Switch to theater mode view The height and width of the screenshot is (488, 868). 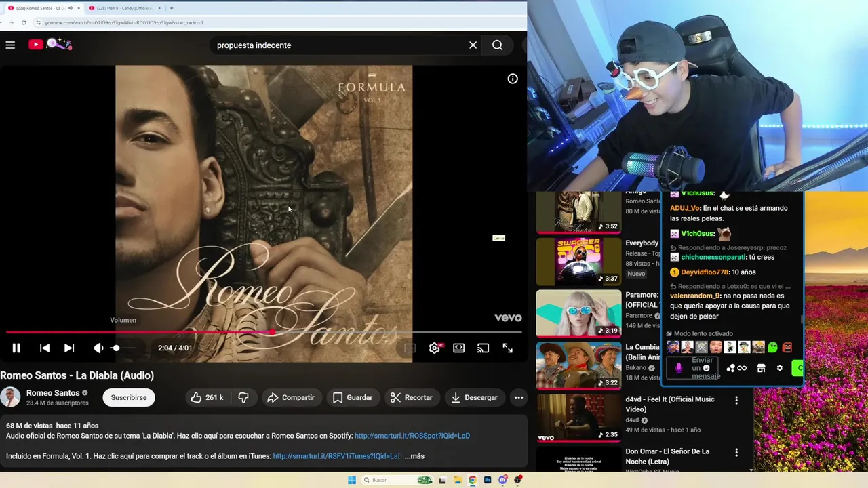(x=459, y=348)
